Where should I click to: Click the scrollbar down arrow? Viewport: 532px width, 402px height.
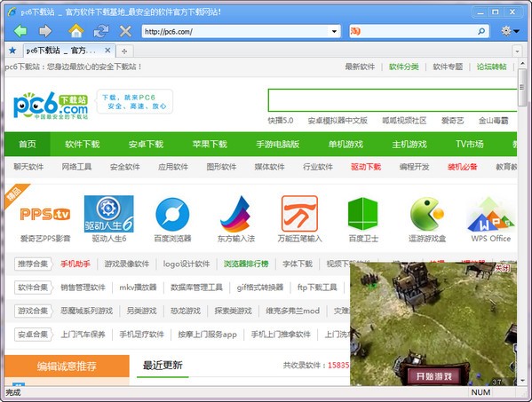522,381
